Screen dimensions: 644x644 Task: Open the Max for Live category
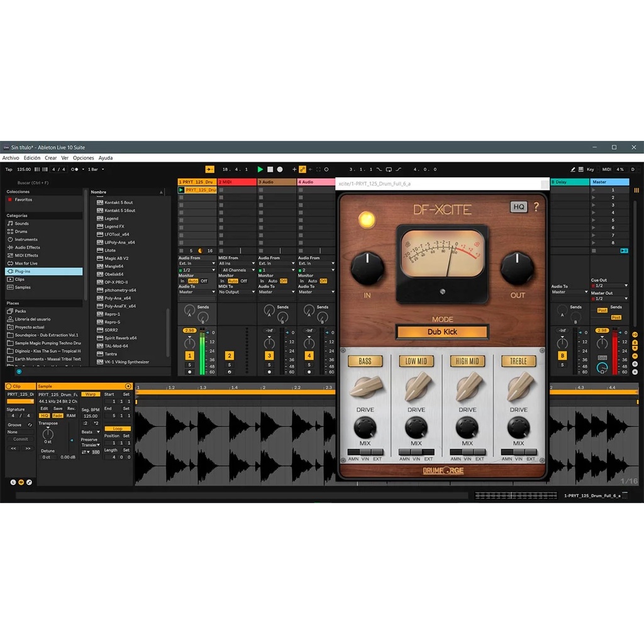(26, 264)
